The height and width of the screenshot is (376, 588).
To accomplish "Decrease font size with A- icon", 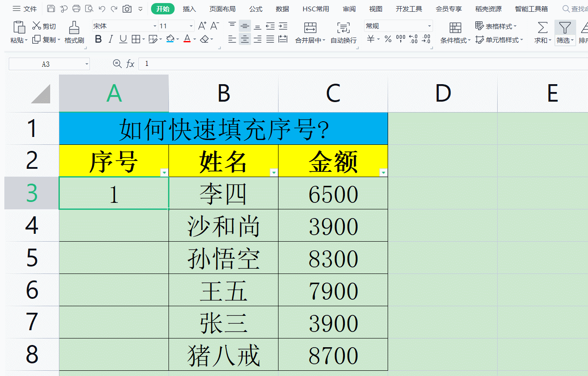I will point(215,26).
